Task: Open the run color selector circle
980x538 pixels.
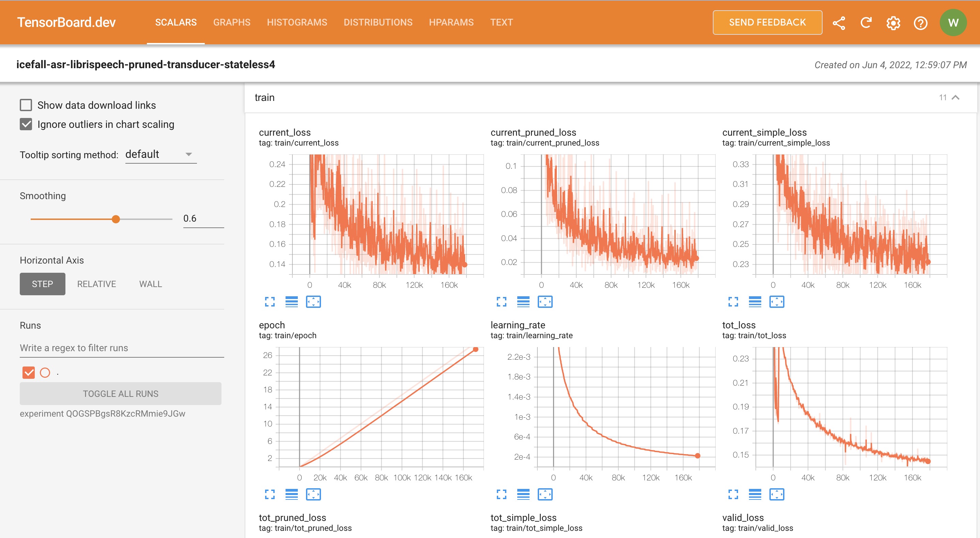Action: click(45, 372)
